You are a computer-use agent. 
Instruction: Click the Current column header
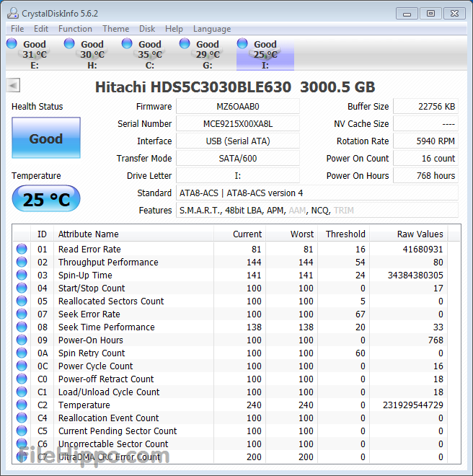coord(240,234)
